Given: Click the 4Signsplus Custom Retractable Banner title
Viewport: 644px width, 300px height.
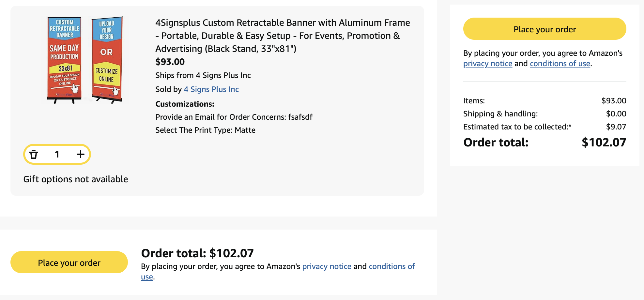Looking at the screenshot, I should pyautogui.click(x=283, y=36).
